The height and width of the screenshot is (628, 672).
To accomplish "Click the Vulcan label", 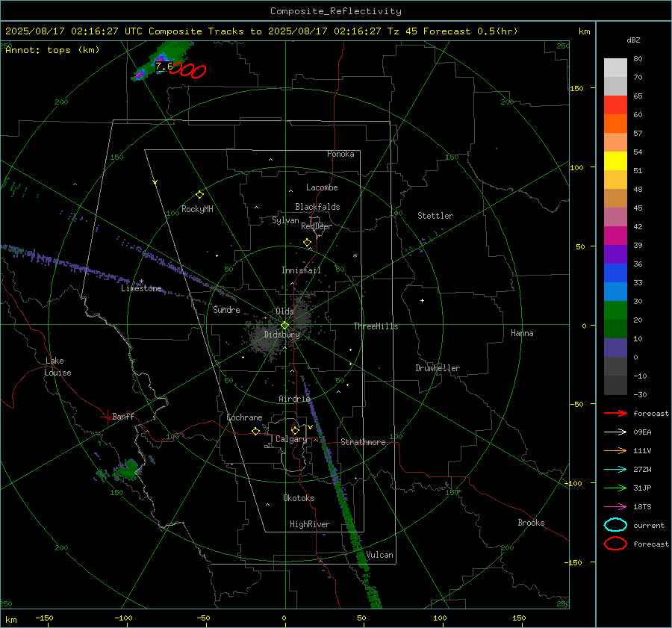I will [x=379, y=555].
